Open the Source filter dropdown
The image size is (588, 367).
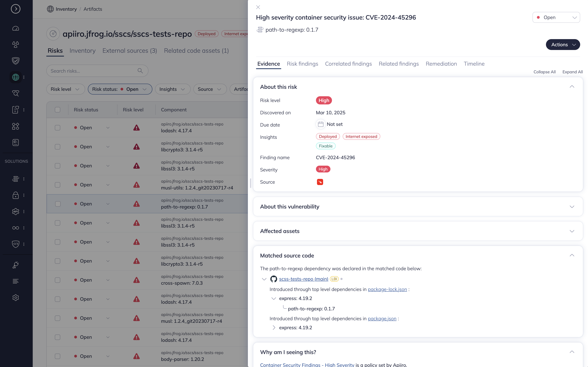(210, 89)
